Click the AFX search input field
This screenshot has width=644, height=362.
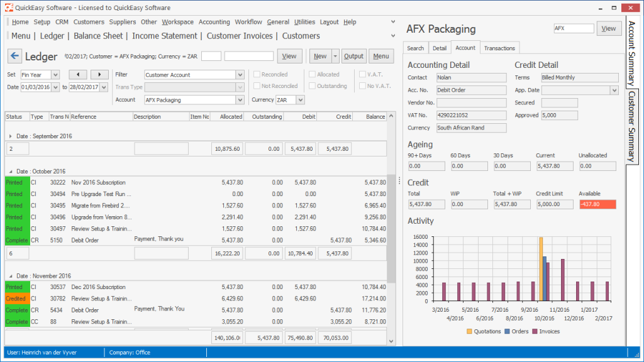(574, 28)
